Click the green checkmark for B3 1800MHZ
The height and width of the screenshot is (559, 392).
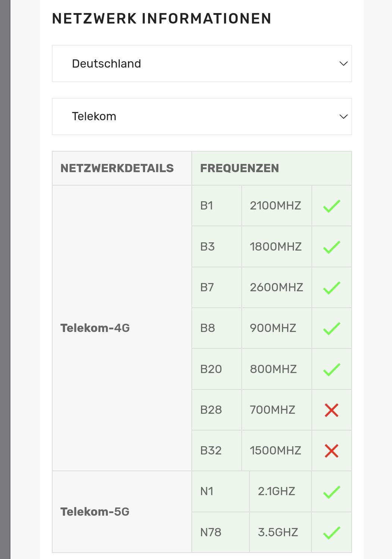point(332,247)
